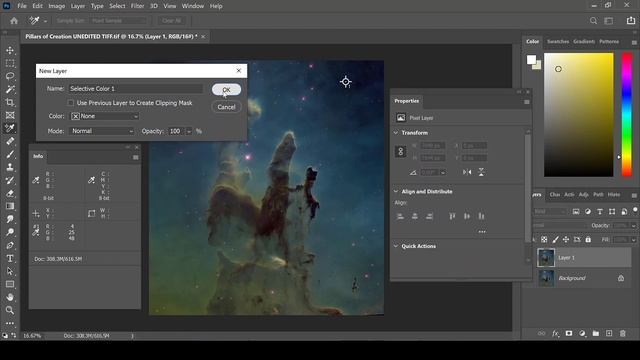
Task: Select the Healing Brush tool
Action: pos(10,141)
